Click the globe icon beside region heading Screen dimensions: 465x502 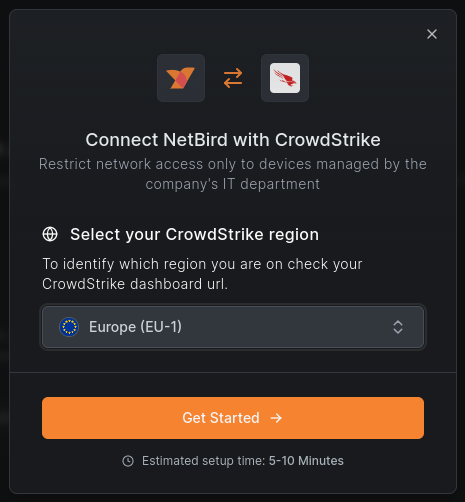[x=50, y=234]
